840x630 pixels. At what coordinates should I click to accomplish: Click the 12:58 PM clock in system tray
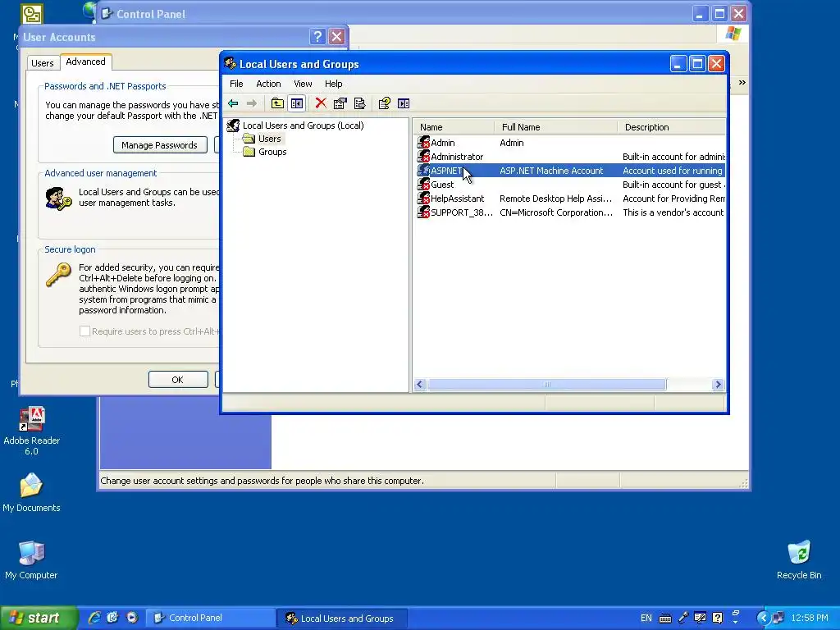click(x=810, y=619)
